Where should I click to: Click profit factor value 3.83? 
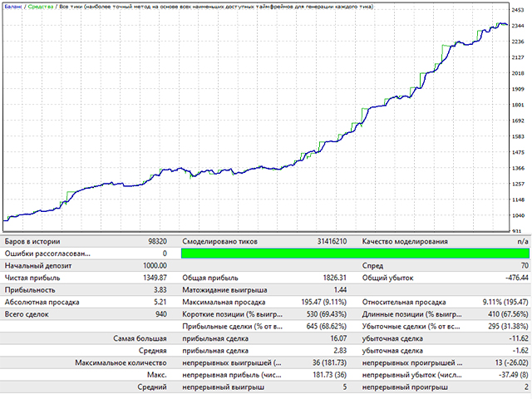pyautogui.click(x=160, y=290)
